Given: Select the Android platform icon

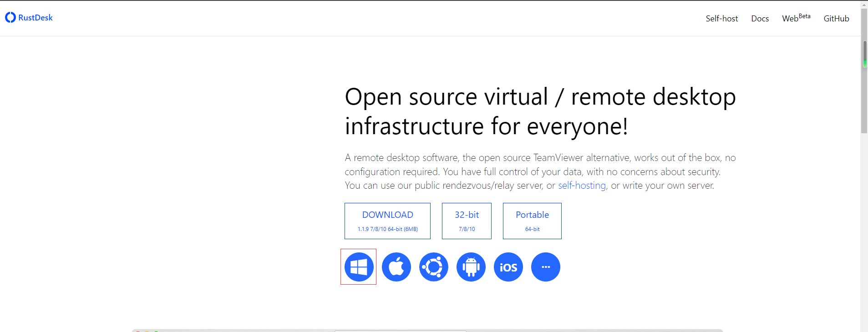Looking at the screenshot, I should coord(471,267).
